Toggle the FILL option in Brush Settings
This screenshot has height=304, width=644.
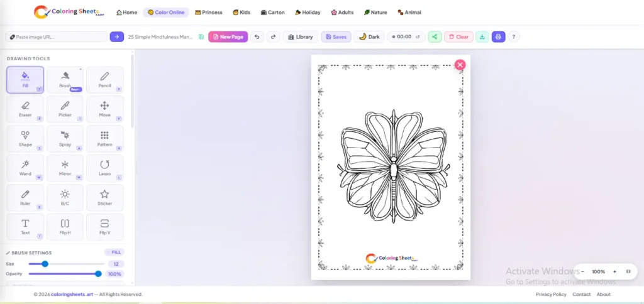114,252
